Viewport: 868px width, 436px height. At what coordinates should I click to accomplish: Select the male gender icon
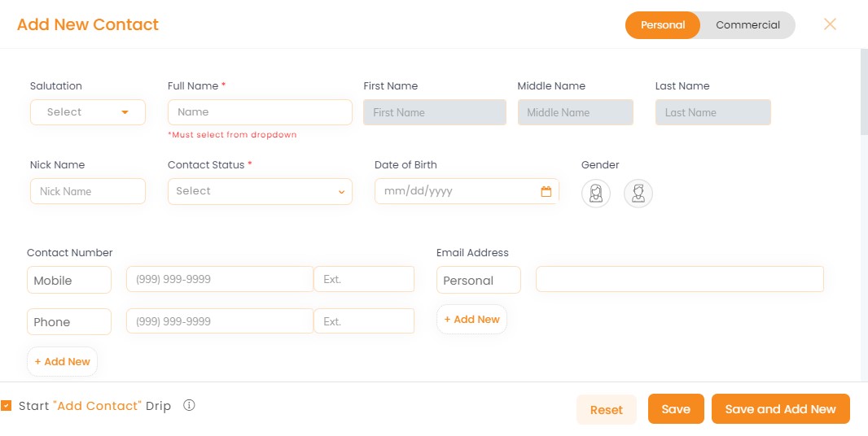coord(638,194)
